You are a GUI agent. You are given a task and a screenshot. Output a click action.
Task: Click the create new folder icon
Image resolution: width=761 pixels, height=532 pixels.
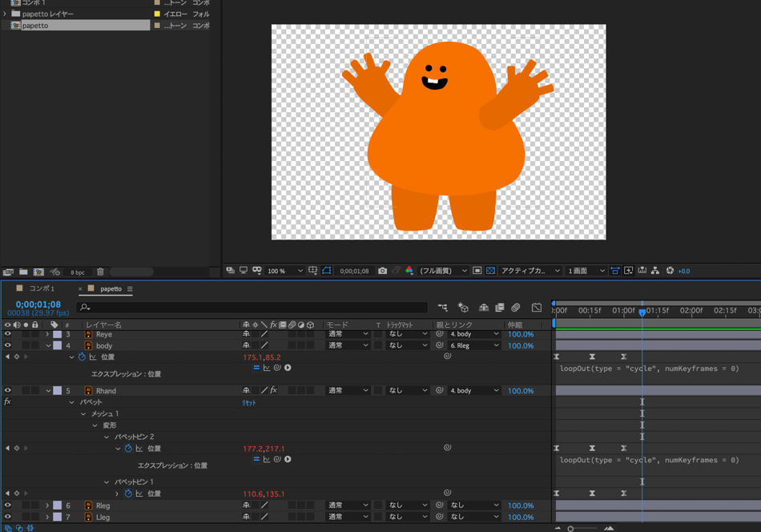coord(23,272)
